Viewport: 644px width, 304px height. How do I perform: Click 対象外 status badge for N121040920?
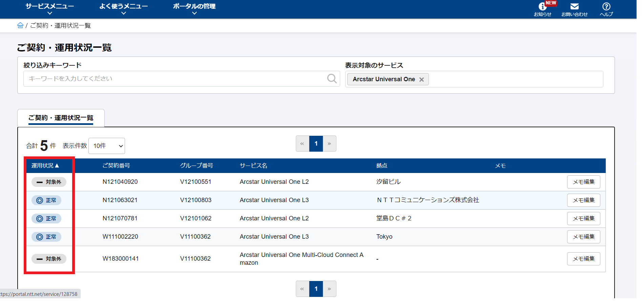click(49, 182)
